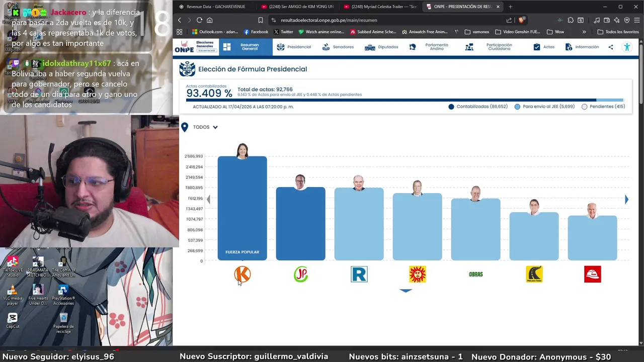The image size is (644, 362).
Task: Switch to the Senadores section
Action: [x=338, y=47]
